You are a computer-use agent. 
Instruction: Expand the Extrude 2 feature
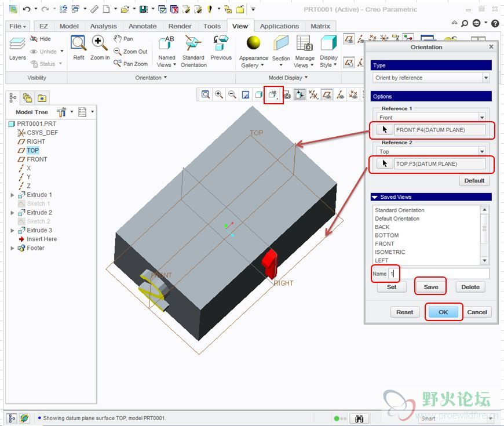coord(12,213)
